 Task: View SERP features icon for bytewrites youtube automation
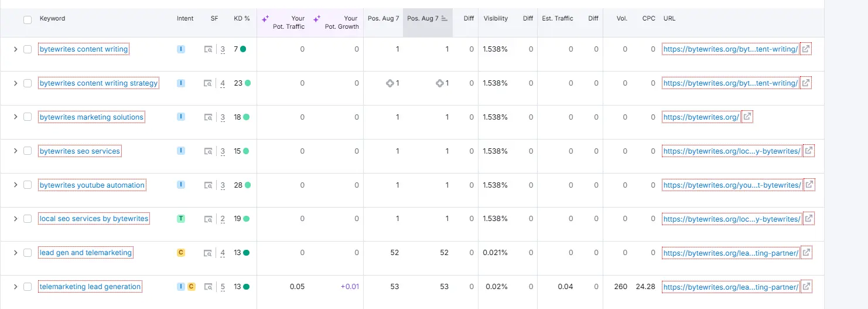208,185
